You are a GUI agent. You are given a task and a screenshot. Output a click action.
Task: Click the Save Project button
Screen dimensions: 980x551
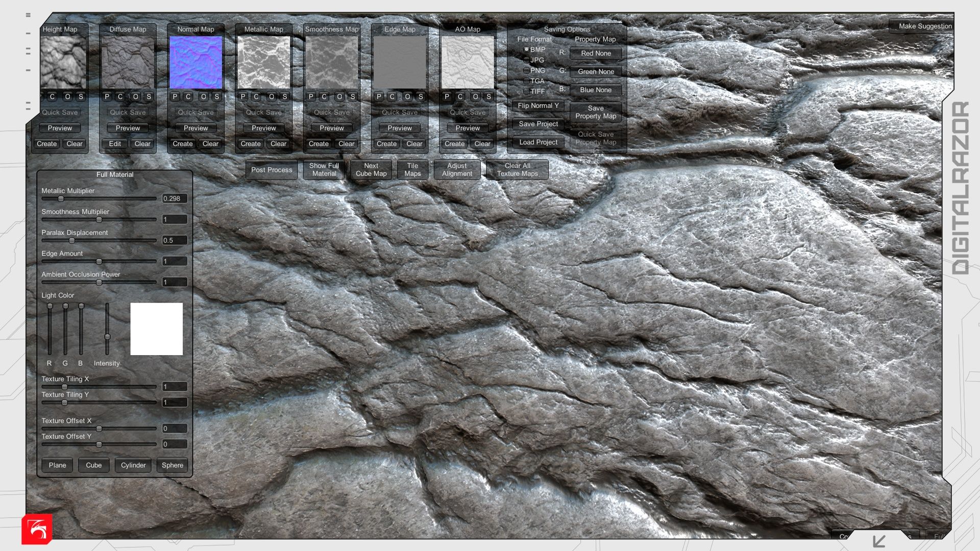(538, 124)
